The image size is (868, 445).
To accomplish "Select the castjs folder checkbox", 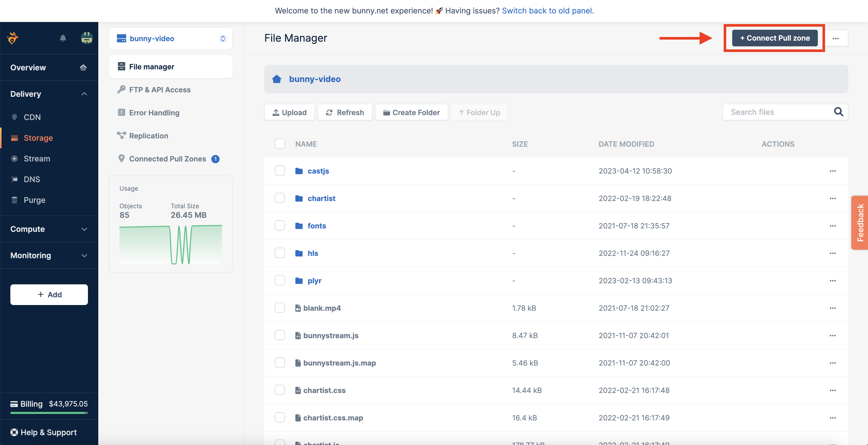I will point(280,171).
